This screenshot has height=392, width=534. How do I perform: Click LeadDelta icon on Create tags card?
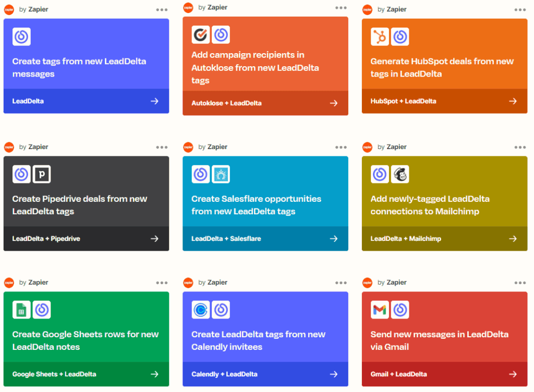click(21, 36)
